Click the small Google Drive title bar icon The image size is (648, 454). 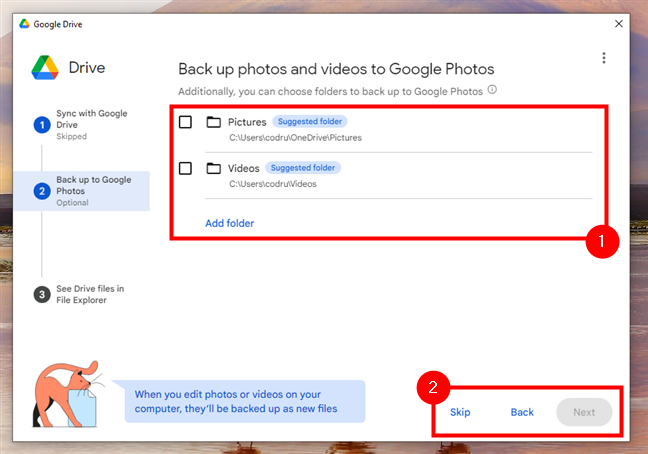[24, 24]
